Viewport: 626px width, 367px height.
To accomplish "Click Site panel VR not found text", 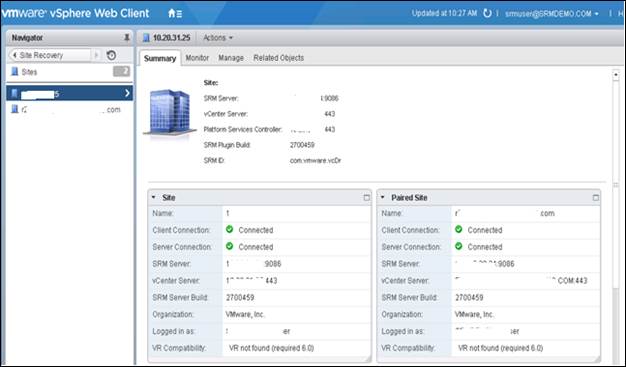I will [271, 348].
